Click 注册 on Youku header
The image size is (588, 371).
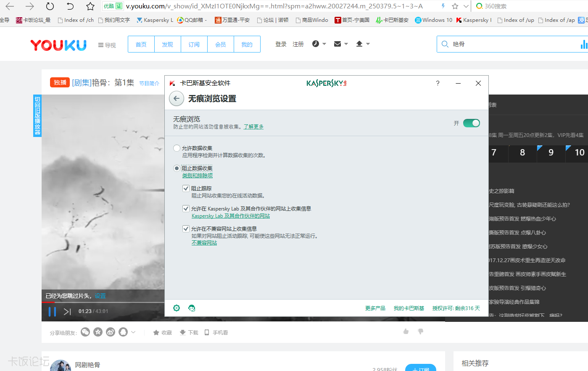(298, 44)
